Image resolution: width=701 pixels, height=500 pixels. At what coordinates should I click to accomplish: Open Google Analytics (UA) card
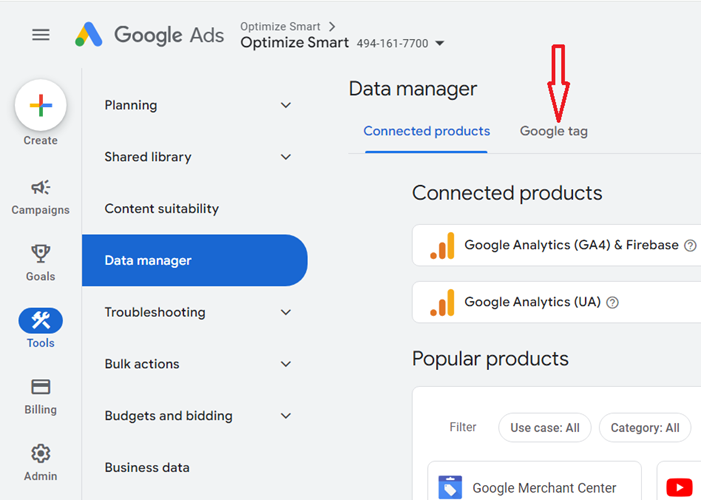pyautogui.click(x=557, y=302)
